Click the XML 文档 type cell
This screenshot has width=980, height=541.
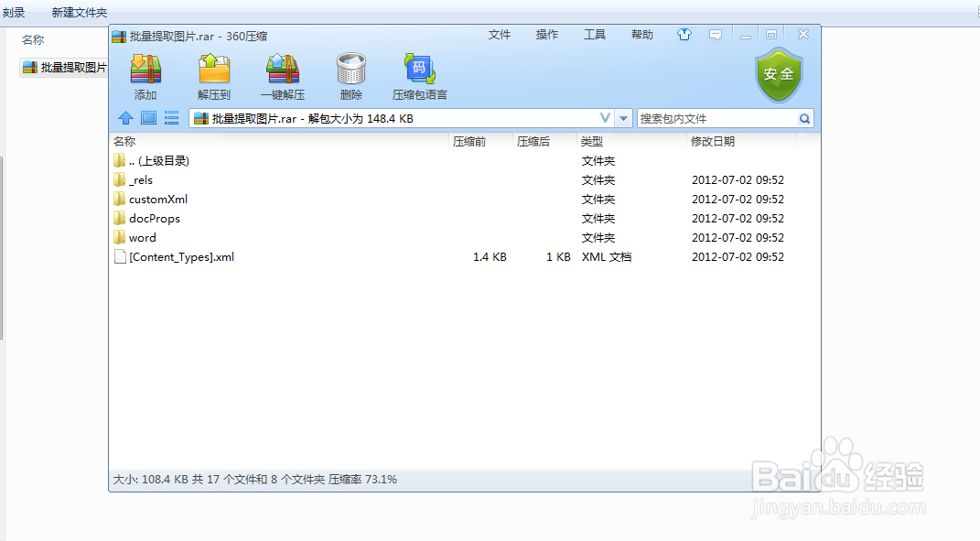tap(607, 257)
